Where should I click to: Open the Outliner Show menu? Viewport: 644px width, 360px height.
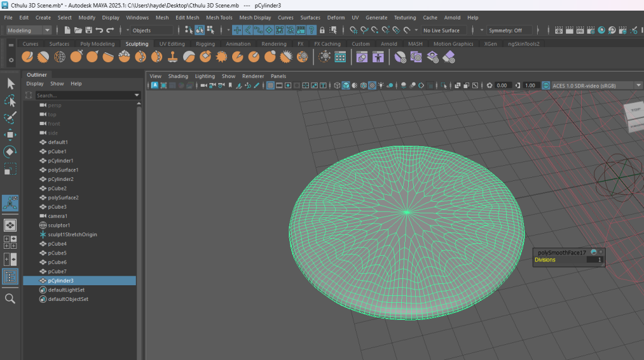tap(57, 84)
